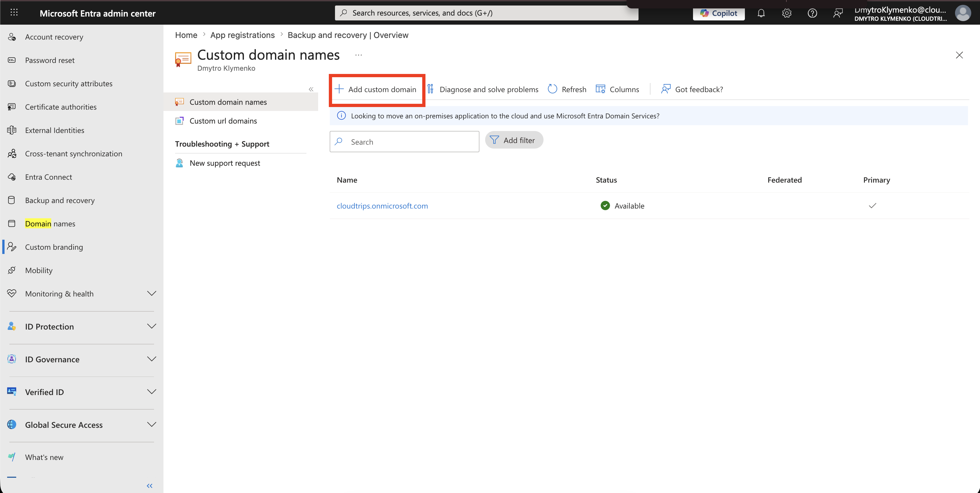Image resolution: width=980 pixels, height=493 pixels.
Task: Click the Password reset sidebar icon
Action: (12, 60)
